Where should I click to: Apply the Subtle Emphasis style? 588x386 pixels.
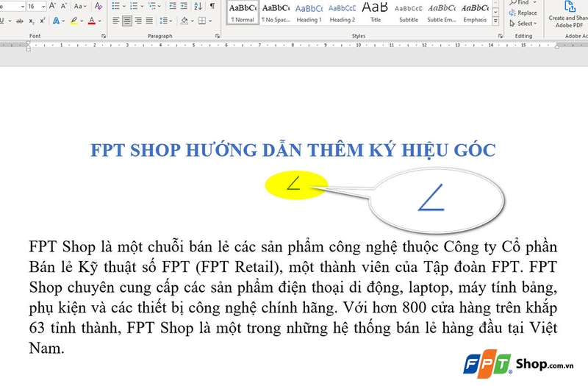pos(442,12)
